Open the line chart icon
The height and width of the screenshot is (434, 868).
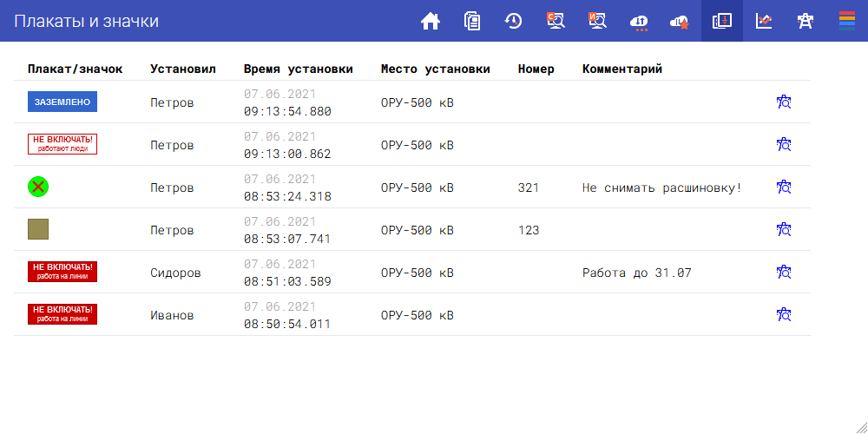[x=764, y=21]
